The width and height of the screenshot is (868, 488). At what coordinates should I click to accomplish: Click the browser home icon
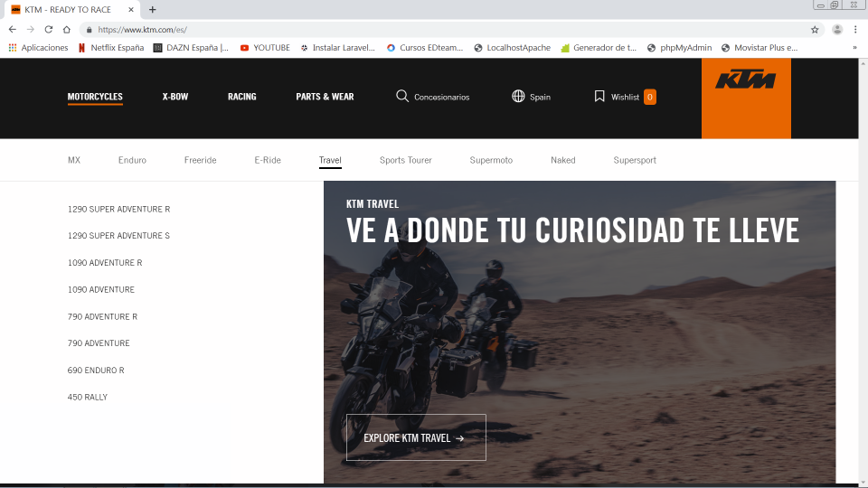tap(66, 29)
